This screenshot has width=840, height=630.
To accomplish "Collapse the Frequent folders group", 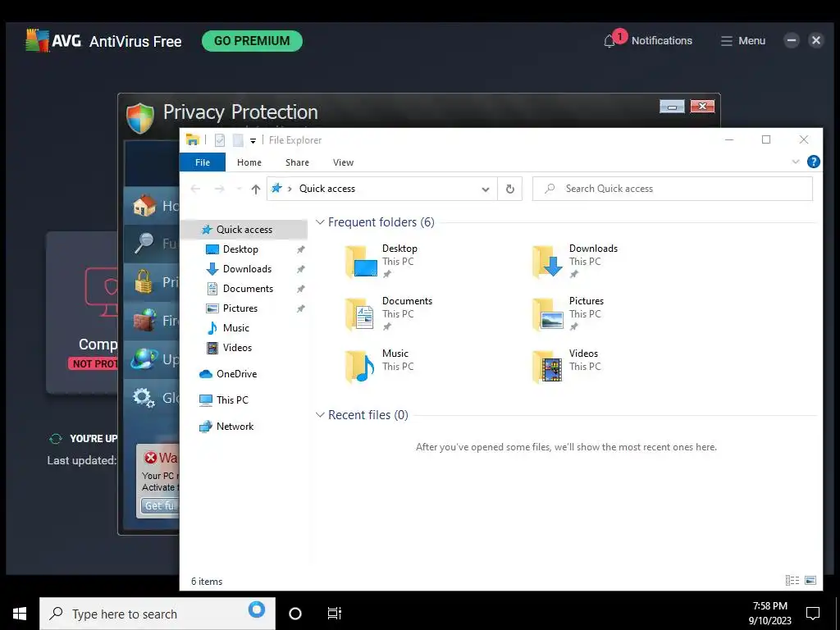I will click(x=320, y=221).
